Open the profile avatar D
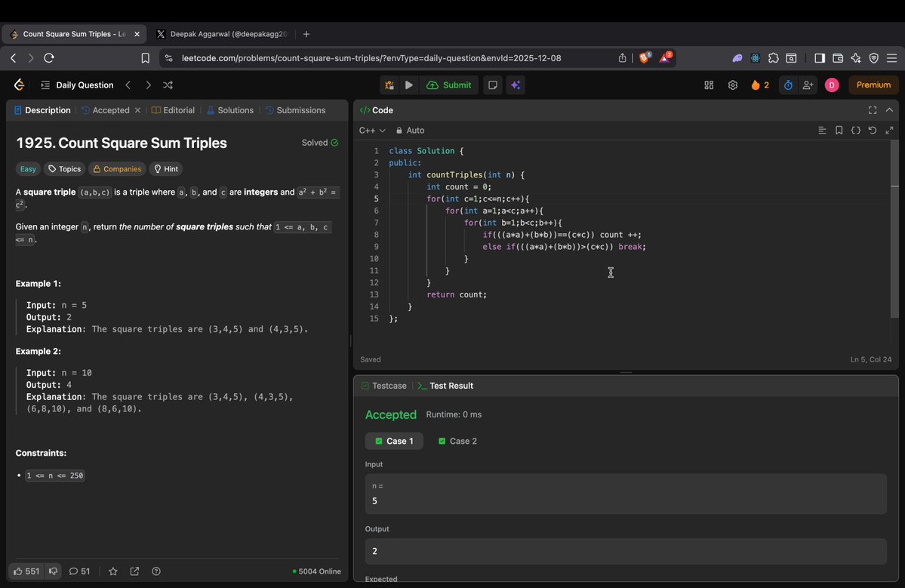This screenshot has width=905, height=588. [832, 85]
